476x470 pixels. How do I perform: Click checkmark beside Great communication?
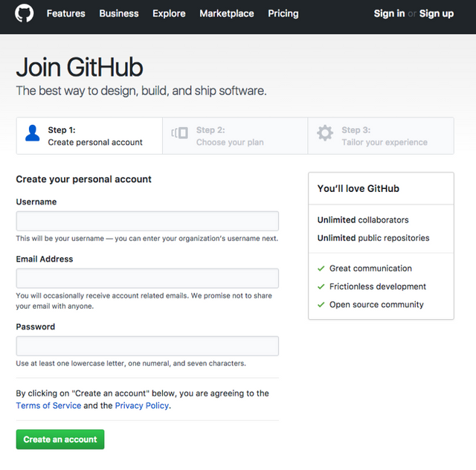tap(321, 268)
